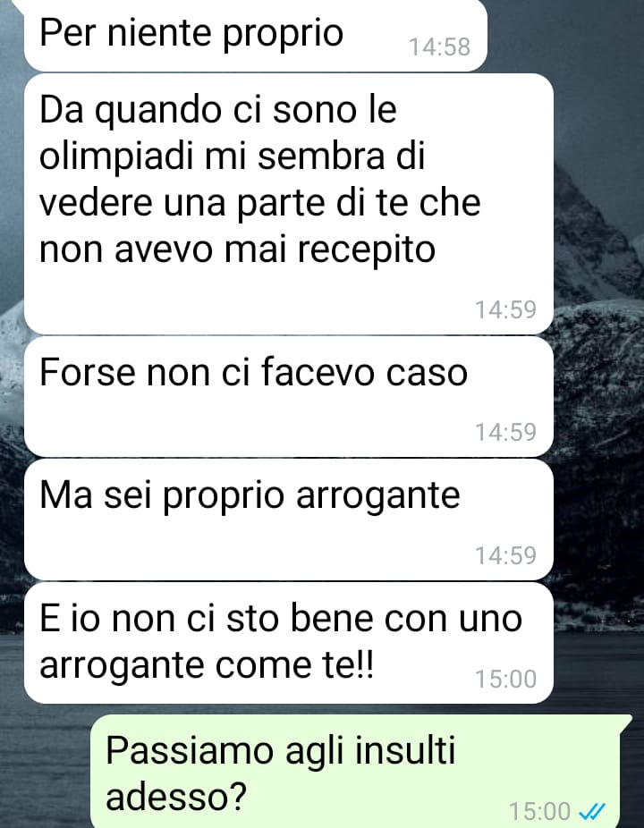This screenshot has height=828, width=644.
Task: Select the message "Per niente proprio"
Action: pyautogui.click(x=256, y=35)
